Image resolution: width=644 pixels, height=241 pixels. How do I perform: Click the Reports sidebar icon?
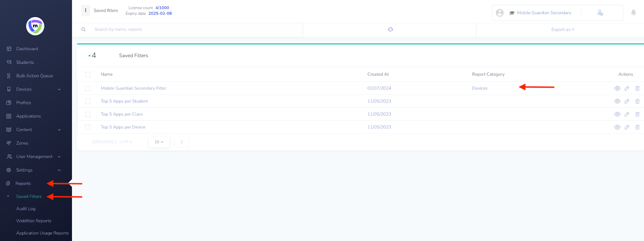8,183
